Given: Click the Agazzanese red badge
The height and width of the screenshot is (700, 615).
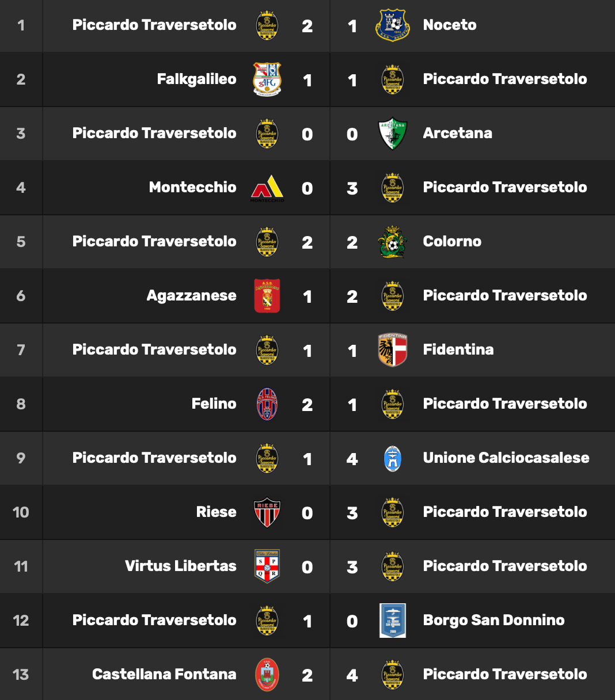Looking at the screenshot, I should point(267,296).
